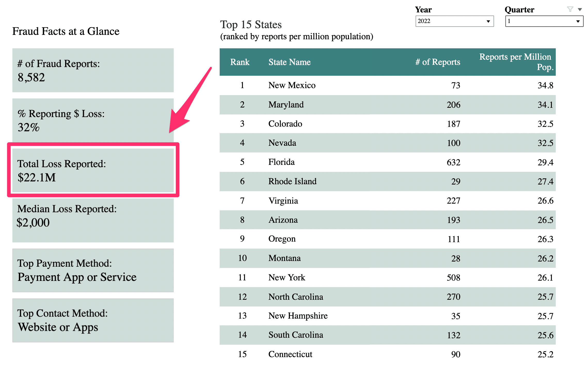Click the Median Loss Reported $2,000 card

coord(93,220)
